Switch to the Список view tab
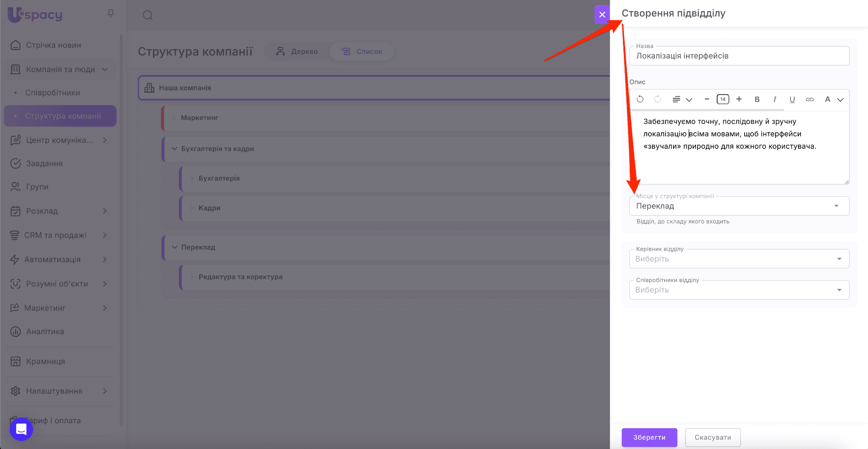This screenshot has width=868, height=449. coord(362,51)
